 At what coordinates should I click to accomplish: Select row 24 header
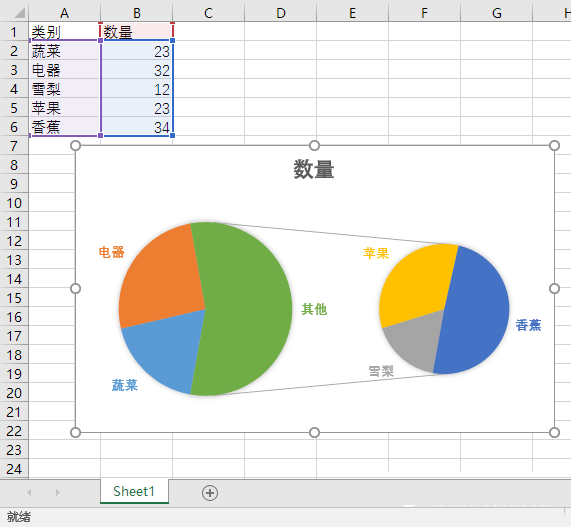point(14,469)
